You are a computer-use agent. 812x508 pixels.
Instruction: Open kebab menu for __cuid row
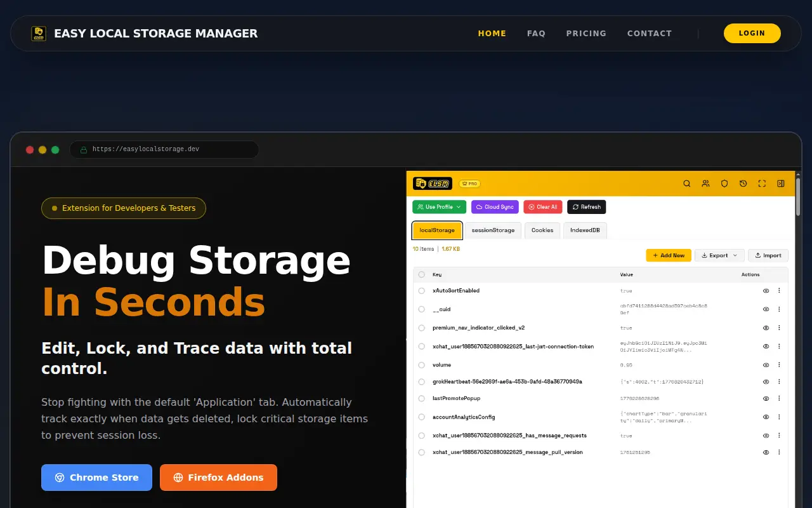779,309
